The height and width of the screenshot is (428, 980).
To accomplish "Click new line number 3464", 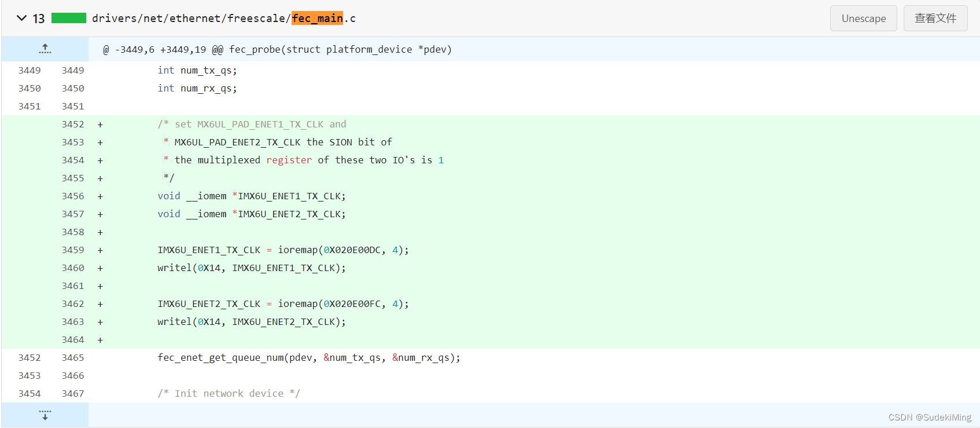I will click(73, 339).
